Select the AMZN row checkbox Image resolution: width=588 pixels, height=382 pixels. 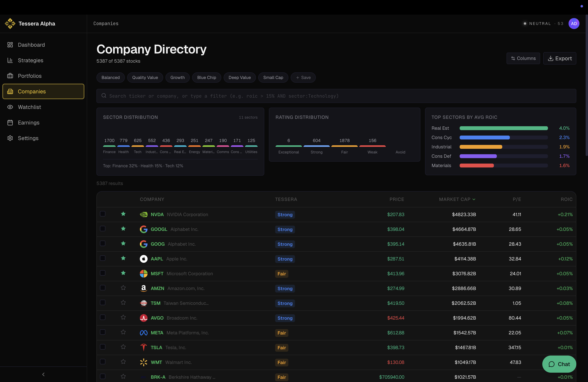[102, 288]
